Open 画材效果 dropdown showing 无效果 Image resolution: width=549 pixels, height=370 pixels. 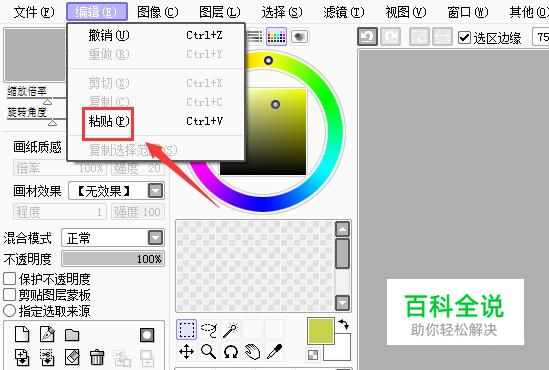[x=116, y=191]
